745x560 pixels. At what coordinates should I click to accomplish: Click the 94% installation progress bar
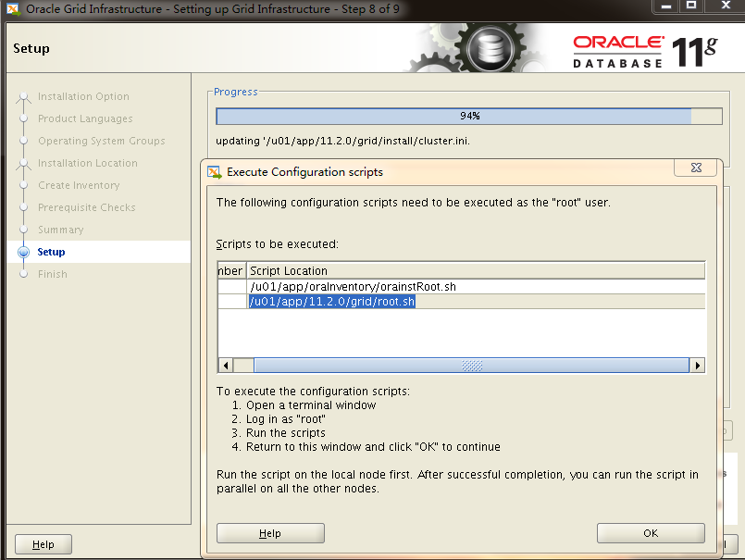point(469,116)
